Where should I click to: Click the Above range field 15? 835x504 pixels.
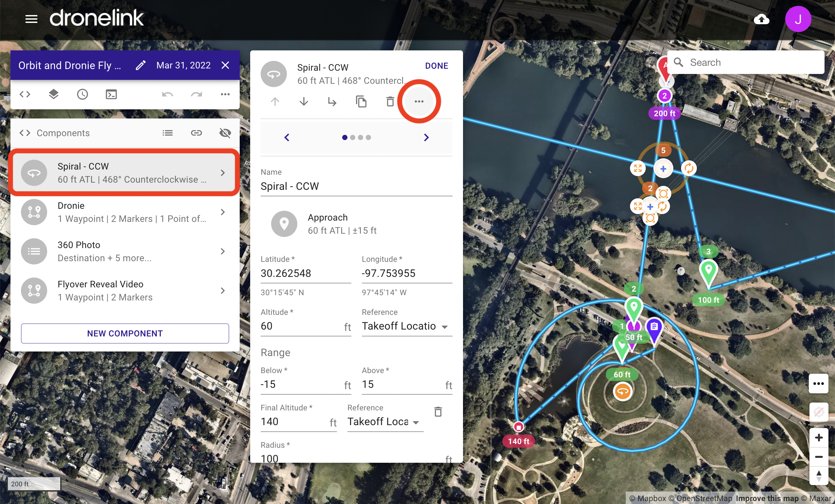coord(407,385)
